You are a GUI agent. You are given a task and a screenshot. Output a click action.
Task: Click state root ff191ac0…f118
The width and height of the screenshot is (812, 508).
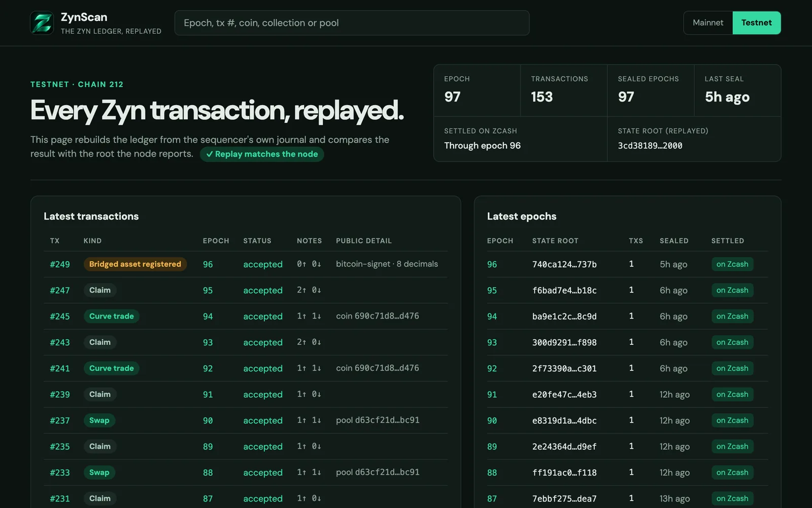click(564, 472)
